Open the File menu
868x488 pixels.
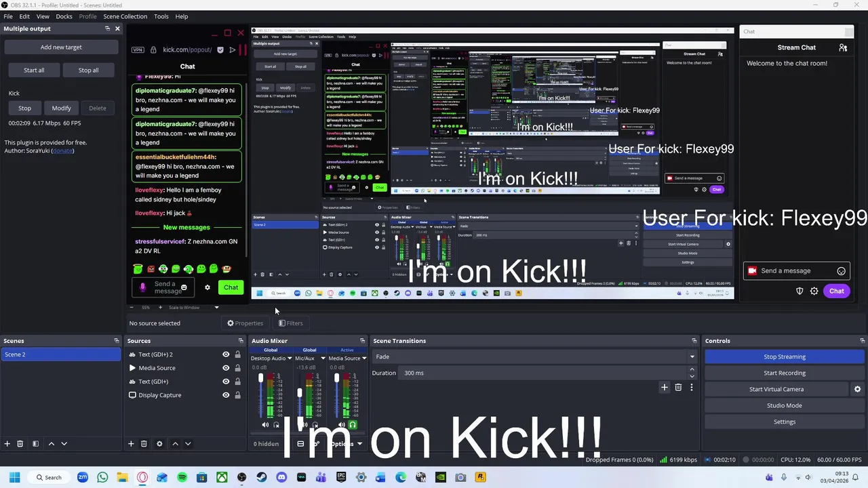[8, 16]
